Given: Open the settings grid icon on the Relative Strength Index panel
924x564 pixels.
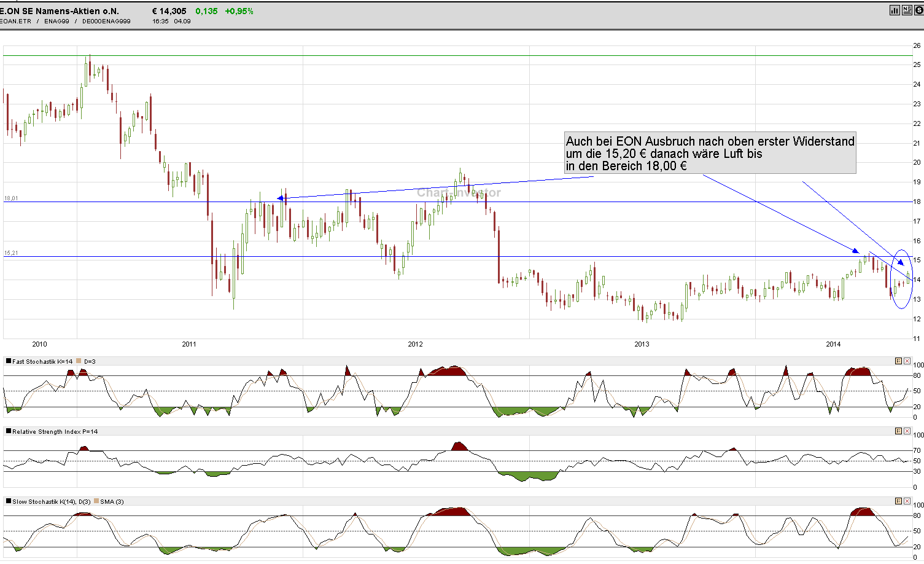Looking at the screenshot, I should [899, 431].
